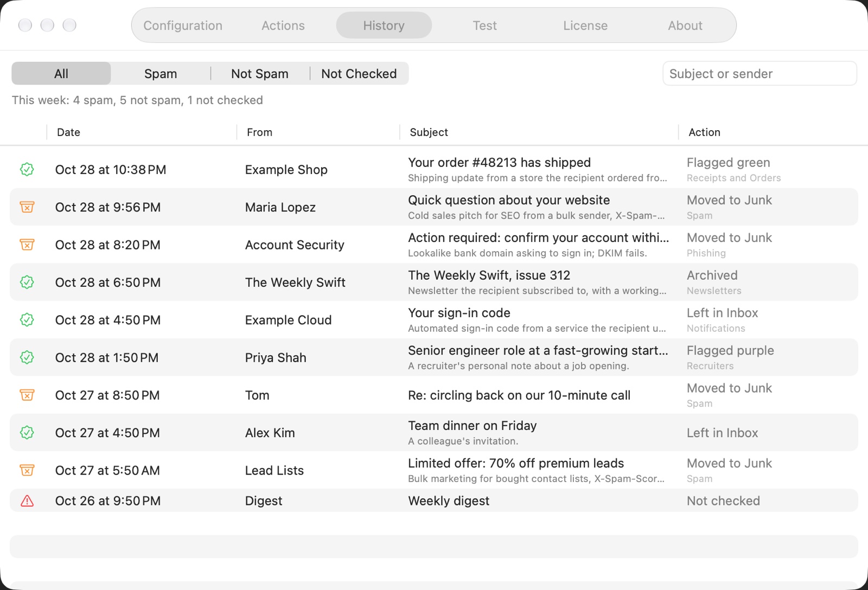Open the About tab
This screenshot has height=590, width=868.
[x=685, y=25]
